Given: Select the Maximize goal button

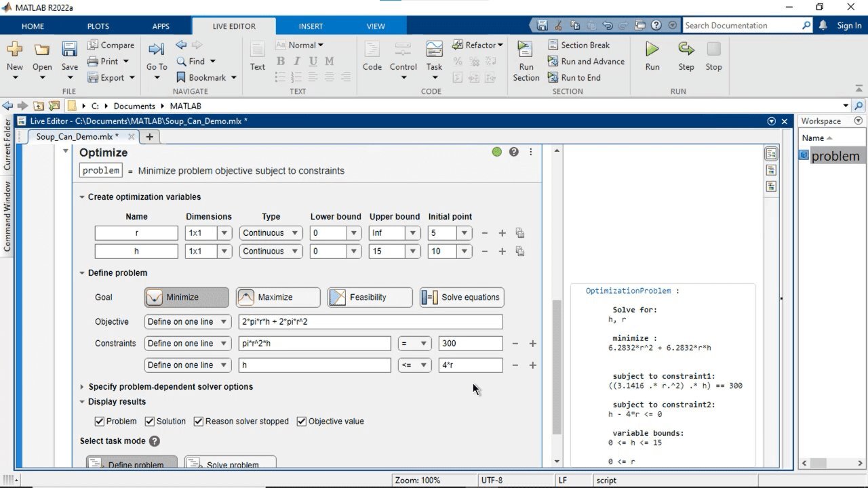Looking at the screenshot, I should tap(278, 298).
